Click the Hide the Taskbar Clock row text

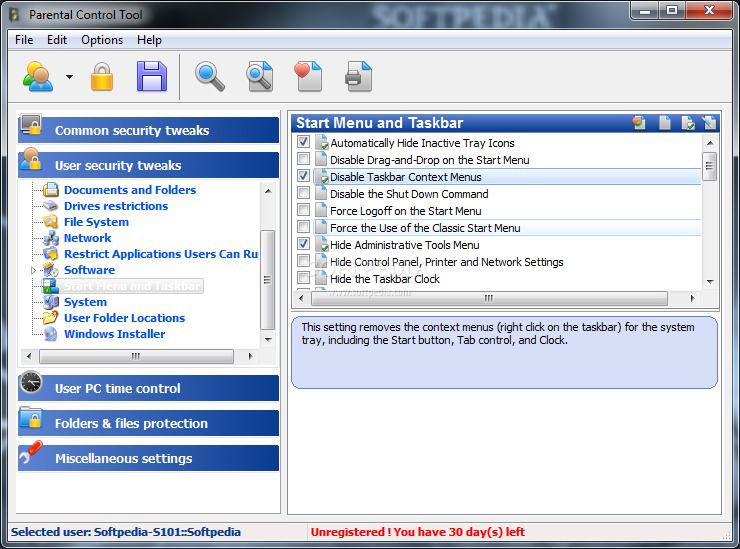pyautogui.click(x=385, y=279)
